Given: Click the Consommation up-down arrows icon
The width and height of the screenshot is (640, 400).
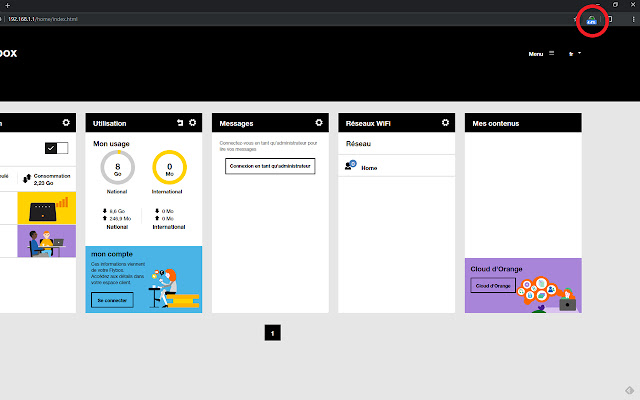Looking at the screenshot, I should tap(27, 179).
